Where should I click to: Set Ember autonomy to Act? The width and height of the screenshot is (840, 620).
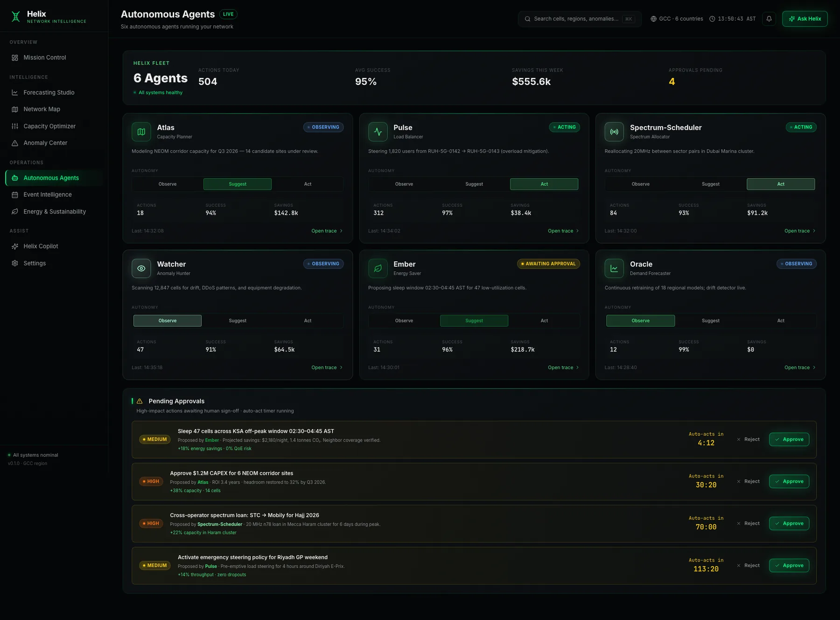pos(544,321)
